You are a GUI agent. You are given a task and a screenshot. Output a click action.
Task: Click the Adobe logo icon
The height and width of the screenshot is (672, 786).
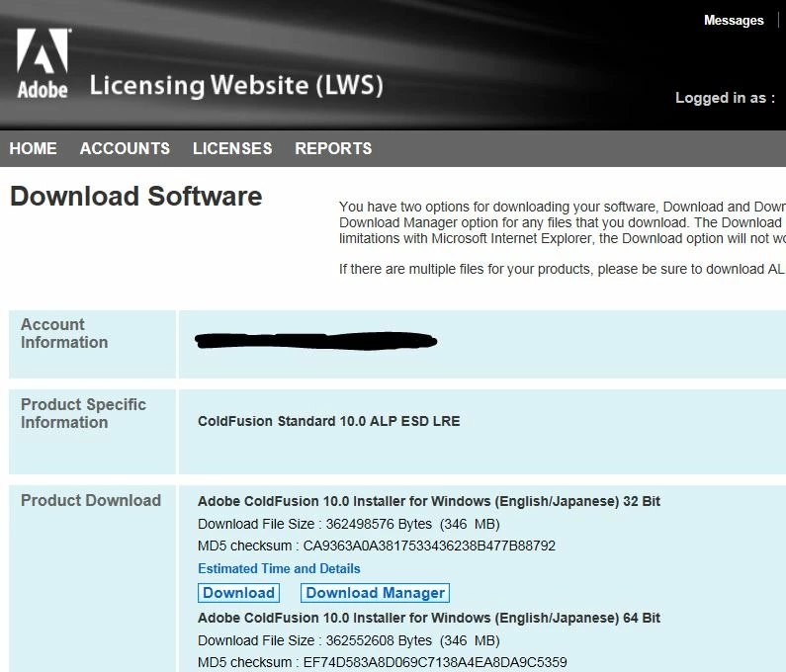(x=43, y=63)
